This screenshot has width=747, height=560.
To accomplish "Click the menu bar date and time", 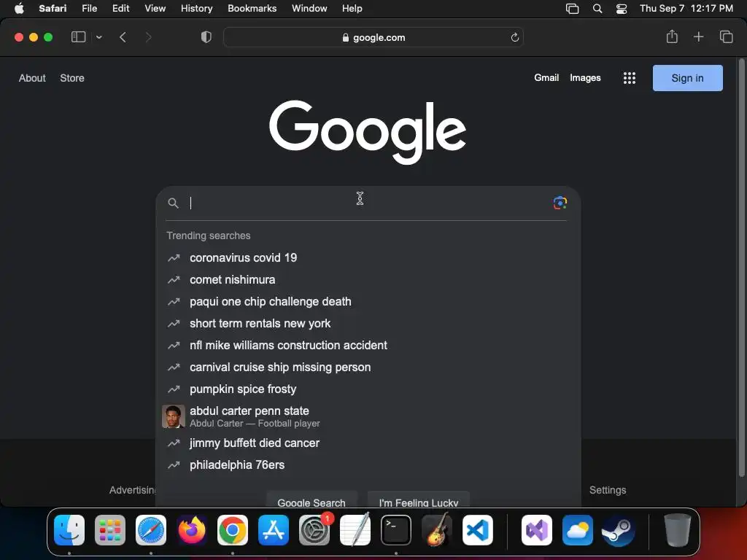I will (686, 9).
